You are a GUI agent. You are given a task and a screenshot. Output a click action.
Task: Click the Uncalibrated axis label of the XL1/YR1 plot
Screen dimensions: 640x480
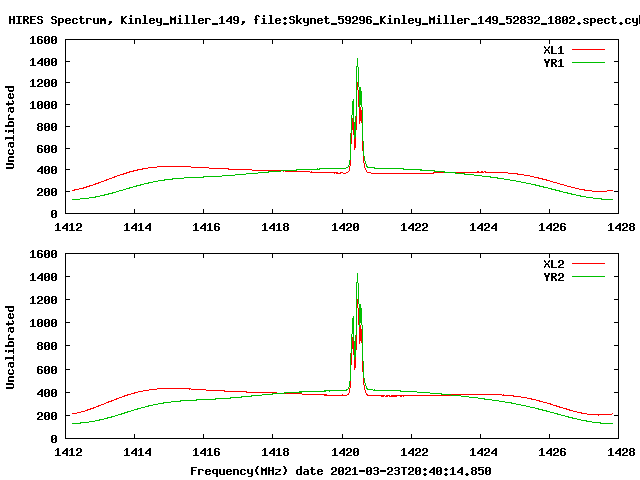(10, 127)
